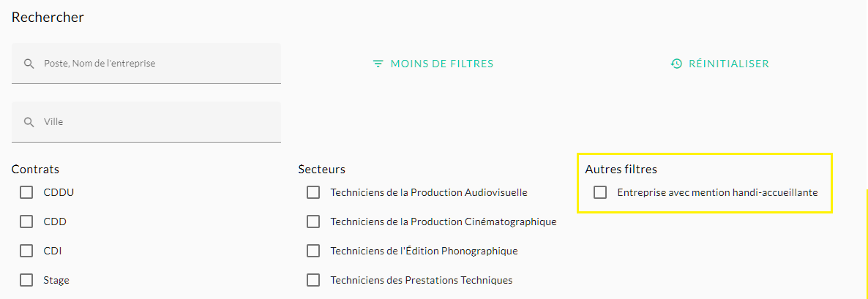
Task: Click the magnifier icon in Poste search field
Action: coord(29,64)
